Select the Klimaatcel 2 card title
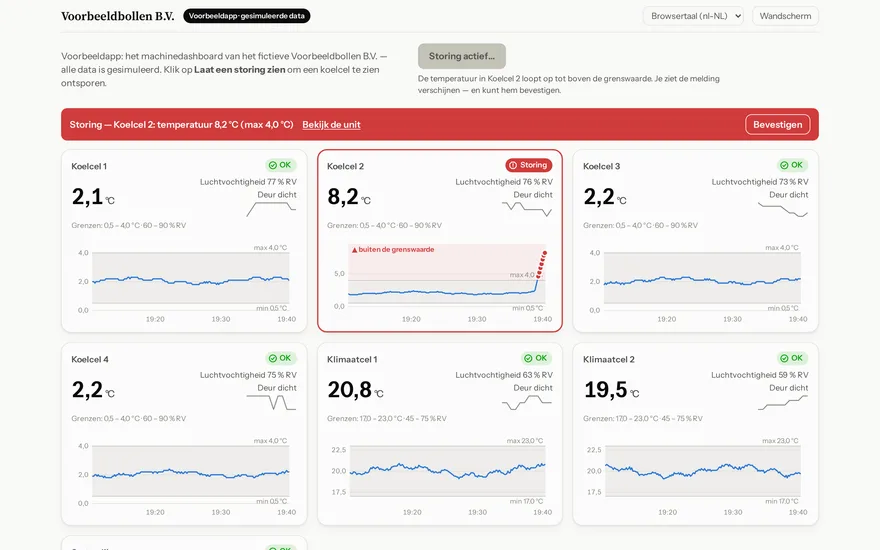This screenshot has width=880, height=550. (609, 359)
